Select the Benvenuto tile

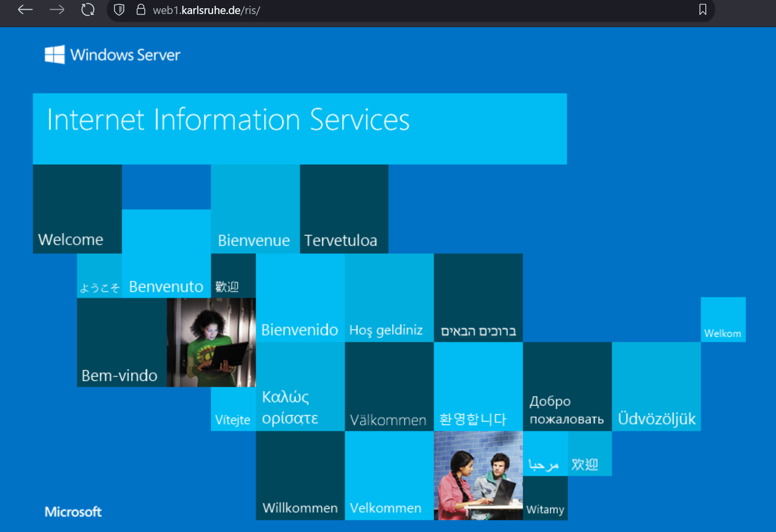(x=166, y=253)
